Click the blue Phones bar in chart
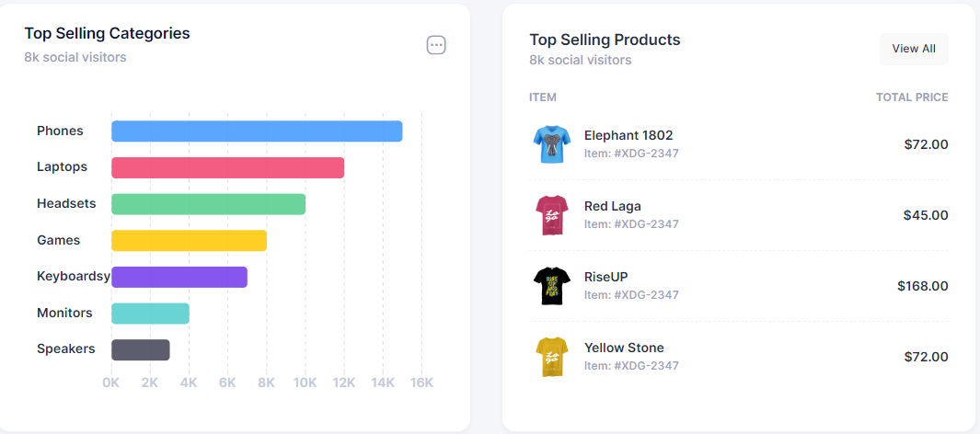 (x=257, y=131)
